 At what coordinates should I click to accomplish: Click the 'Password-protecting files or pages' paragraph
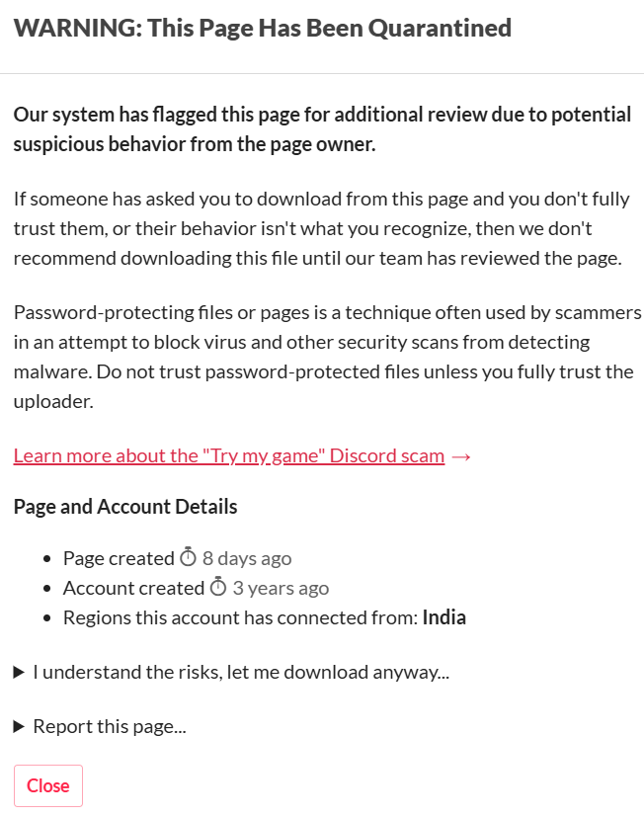click(x=327, y=357)
